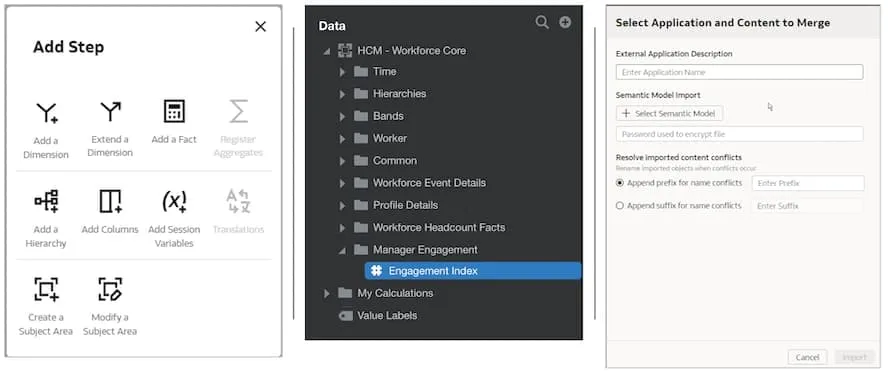
Task: Click the Add Session Variables icon
Action: (x=174, y=201)
